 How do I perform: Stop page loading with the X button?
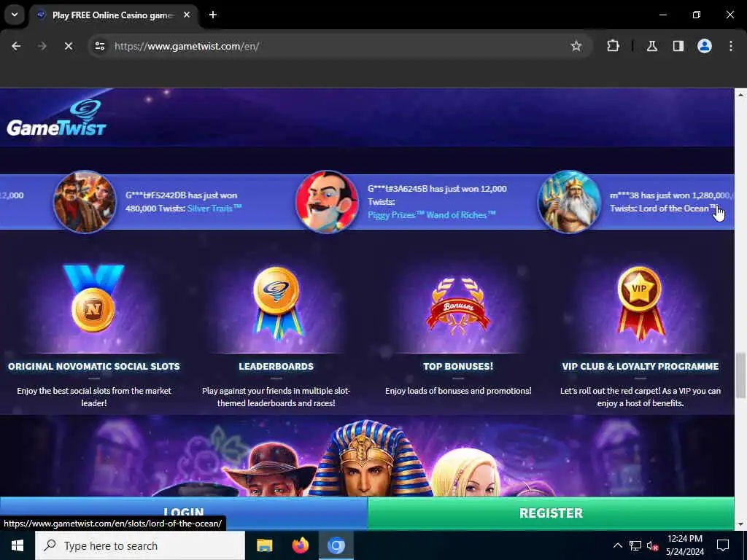click(68, 46)
